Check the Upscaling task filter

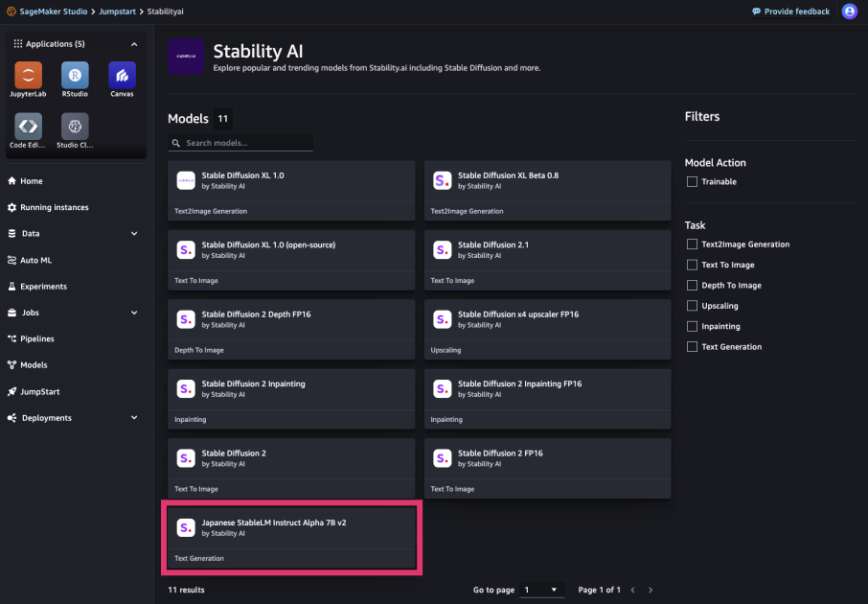[x=691, y=305]
